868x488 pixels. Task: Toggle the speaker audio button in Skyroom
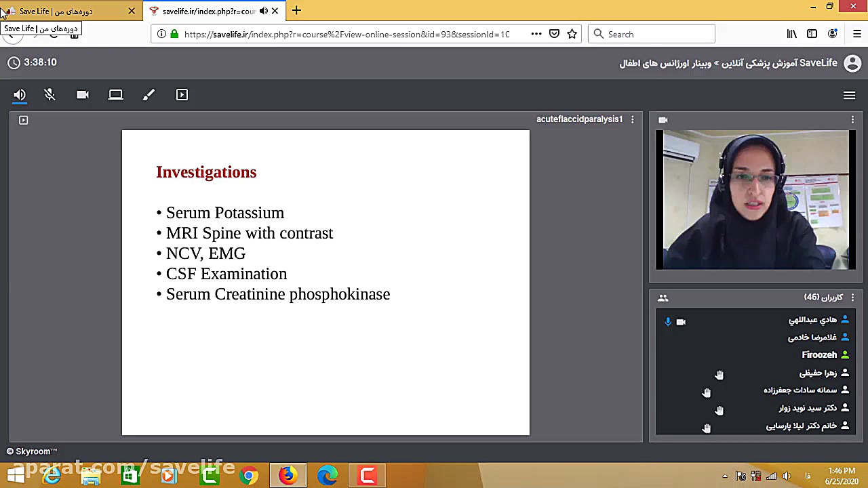20,95
